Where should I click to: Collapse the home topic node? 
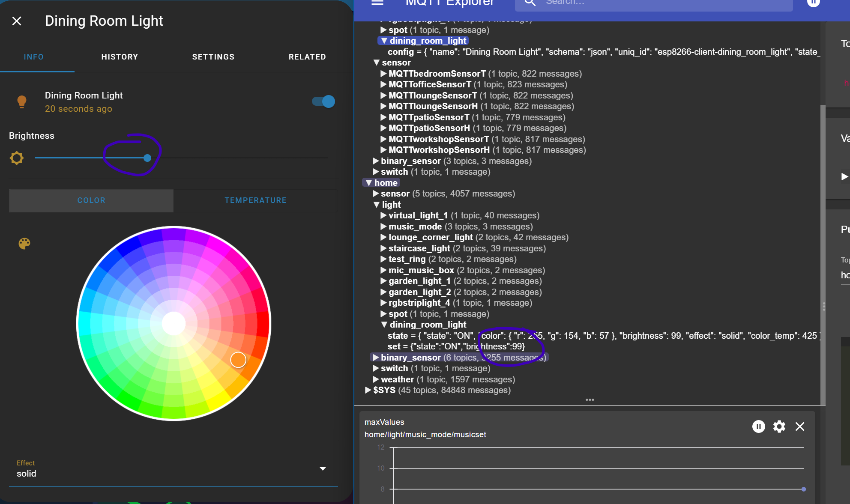click(368, 183)
